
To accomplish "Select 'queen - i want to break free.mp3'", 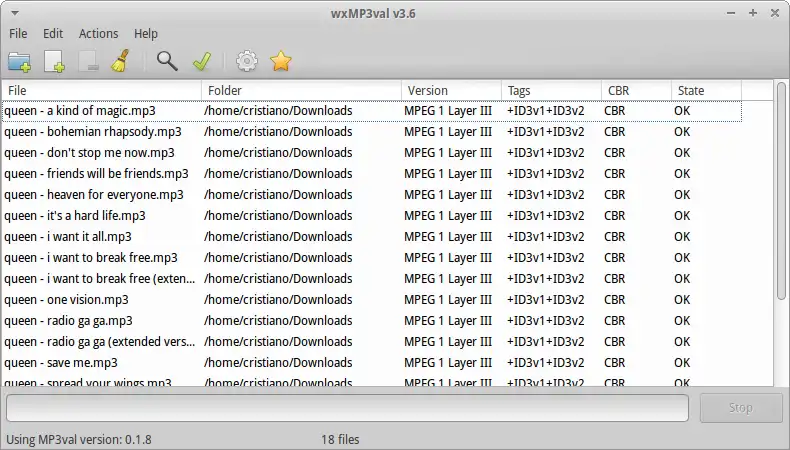I will click(x=91, y=258).
